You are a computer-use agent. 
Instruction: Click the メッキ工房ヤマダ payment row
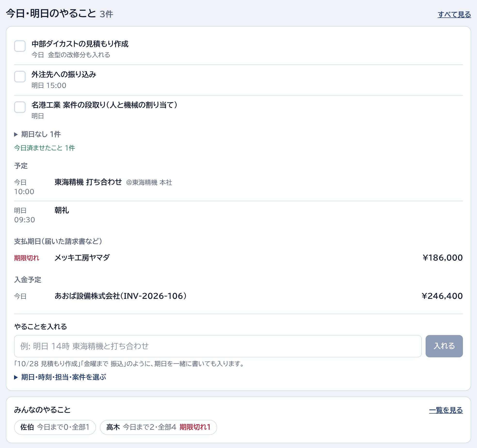pos(238,258)
